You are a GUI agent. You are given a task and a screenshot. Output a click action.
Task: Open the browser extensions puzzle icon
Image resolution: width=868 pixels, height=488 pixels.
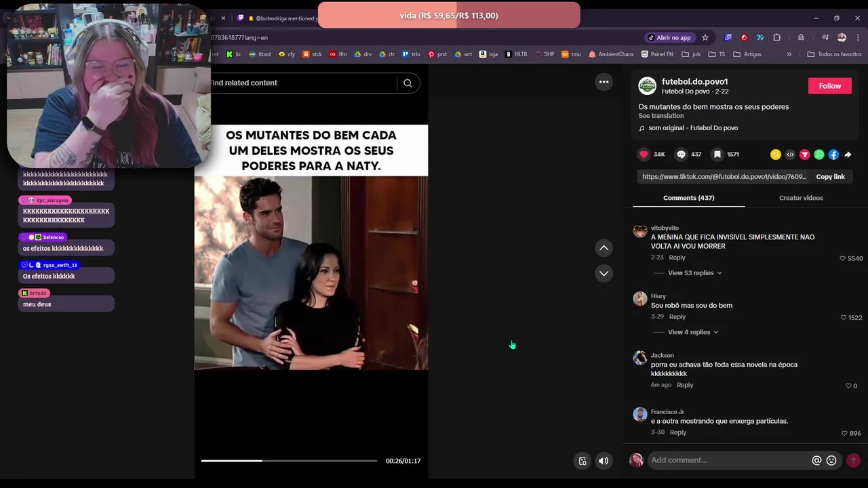[x=777, y=37]
